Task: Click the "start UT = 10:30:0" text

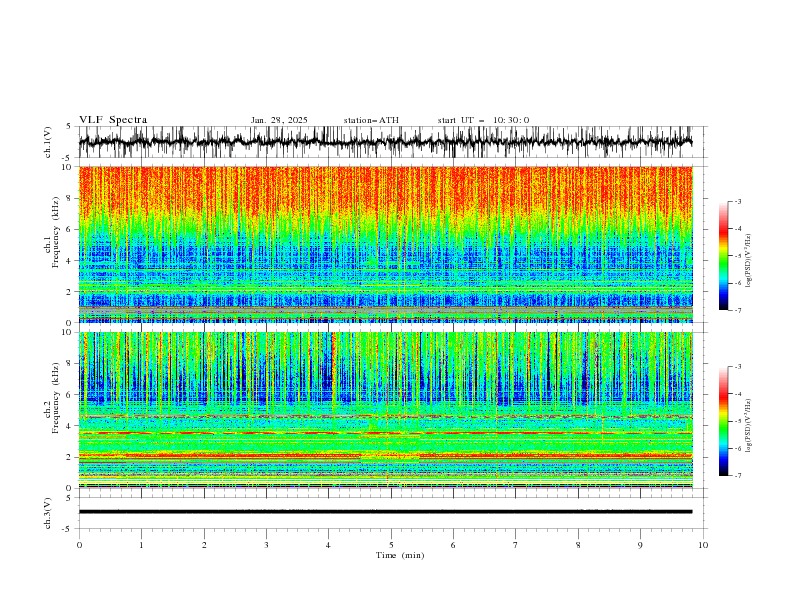Action: (x=483, y=120)
